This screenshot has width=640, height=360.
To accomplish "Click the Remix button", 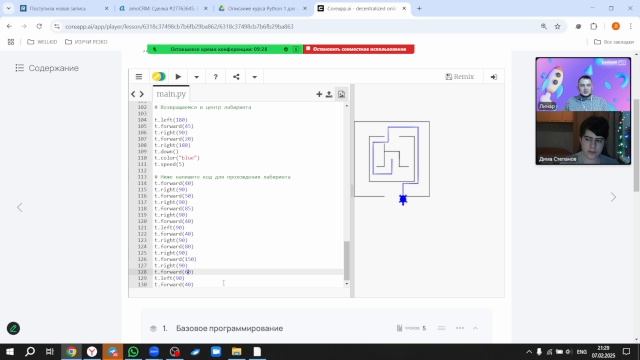I will 460,77.
